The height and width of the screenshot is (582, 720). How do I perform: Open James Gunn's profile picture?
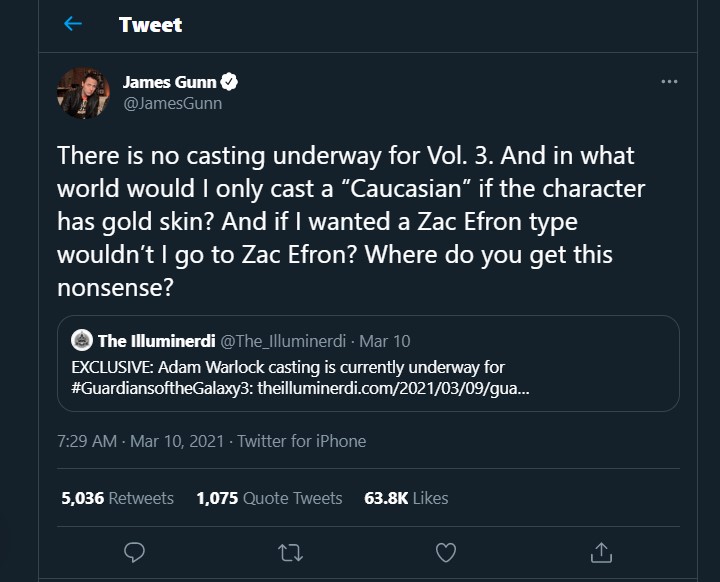[x=85, y=93]
